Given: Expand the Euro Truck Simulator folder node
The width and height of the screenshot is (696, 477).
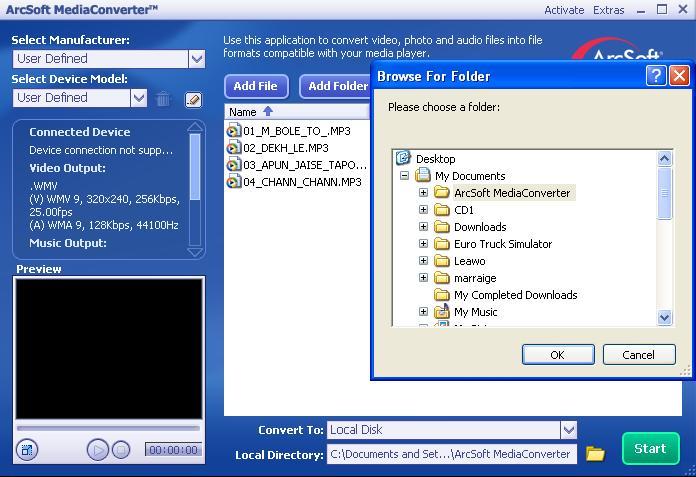Looking at the screenshot, I should (423, 244).
